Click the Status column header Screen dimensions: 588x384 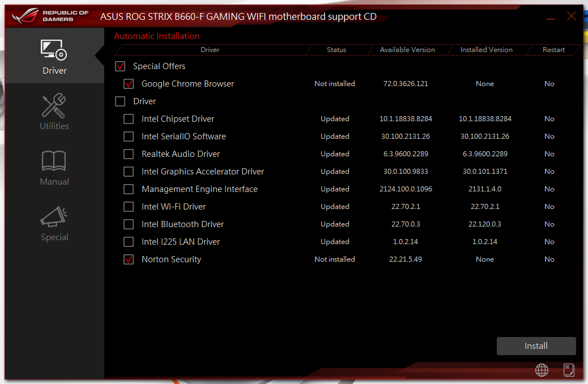click(336, 50)
